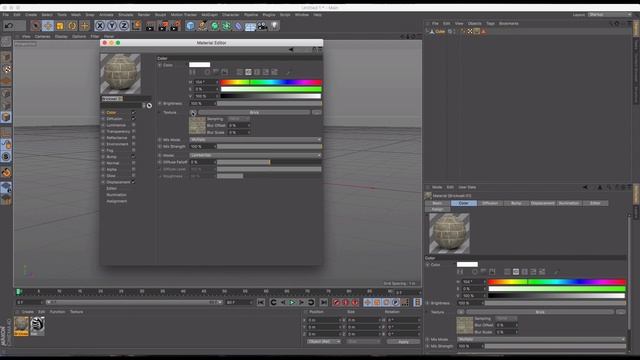This screenshot has height=360, width=640.
Task: Enable Reflectance channel checkbox
Action: [133, 138]
